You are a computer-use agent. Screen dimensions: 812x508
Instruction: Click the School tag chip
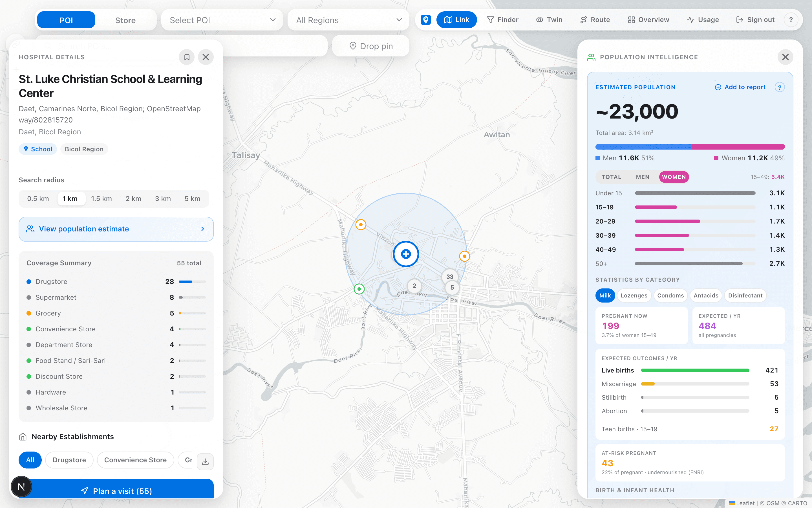pos(38,149)
